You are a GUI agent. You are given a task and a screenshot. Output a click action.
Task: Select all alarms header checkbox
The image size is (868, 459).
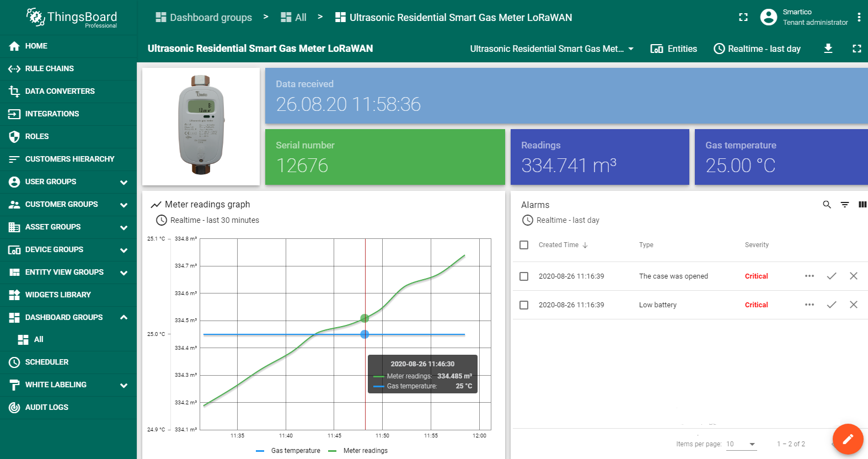tap(524, 245)
